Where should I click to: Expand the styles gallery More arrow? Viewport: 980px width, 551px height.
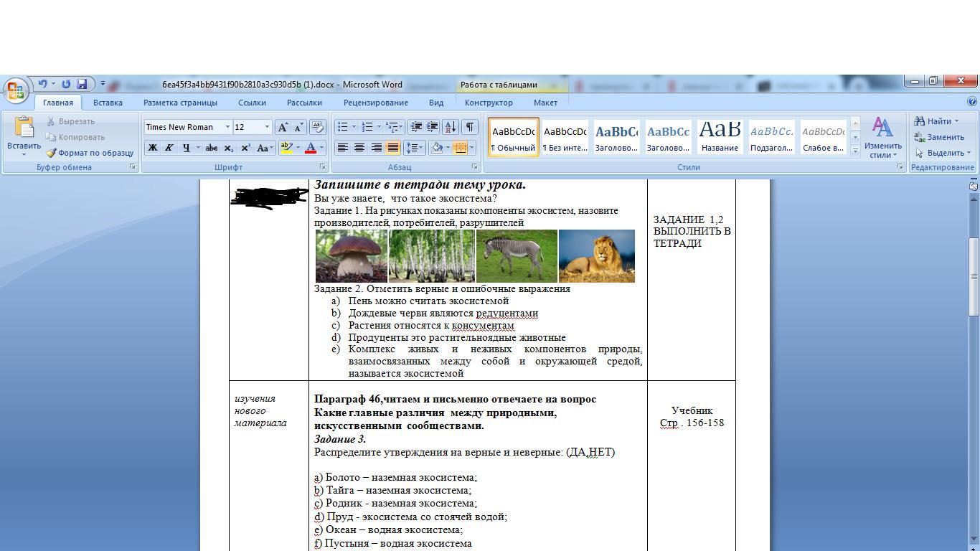[x=855, y=151]
